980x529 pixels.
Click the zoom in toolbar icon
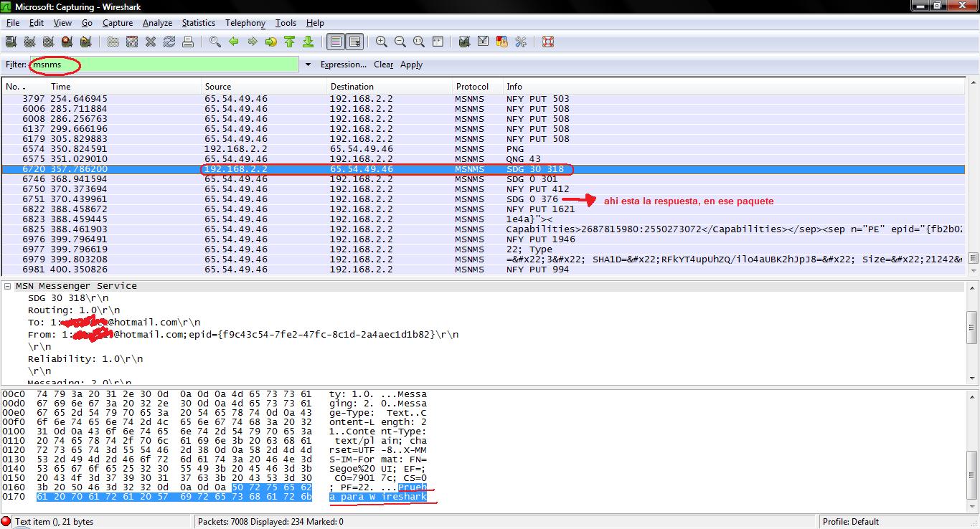point(382,42)
